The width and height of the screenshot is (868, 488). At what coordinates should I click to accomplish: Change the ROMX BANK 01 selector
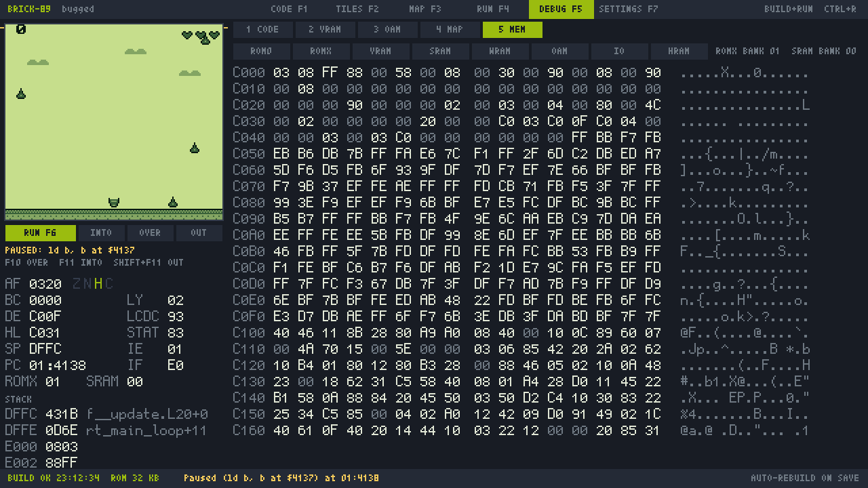click(x=747, y=51)
